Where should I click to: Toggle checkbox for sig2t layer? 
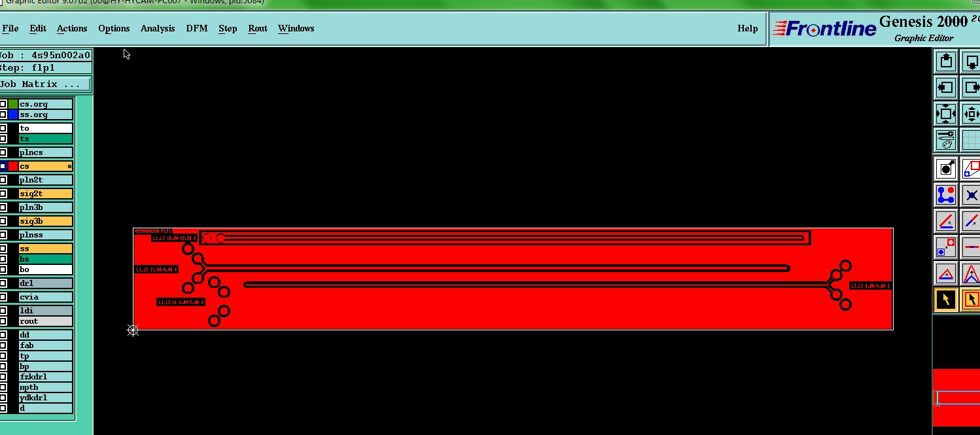click(x=3, y=194)
